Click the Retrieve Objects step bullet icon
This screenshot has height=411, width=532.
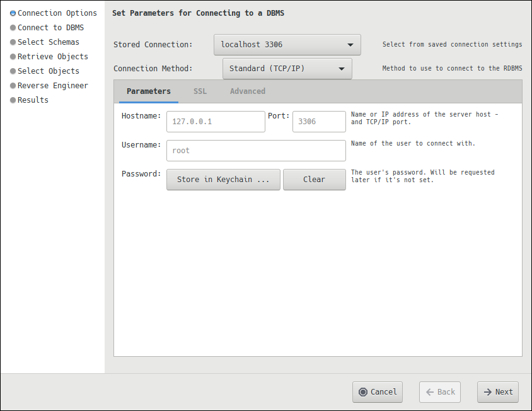click(x=13, y=57)
